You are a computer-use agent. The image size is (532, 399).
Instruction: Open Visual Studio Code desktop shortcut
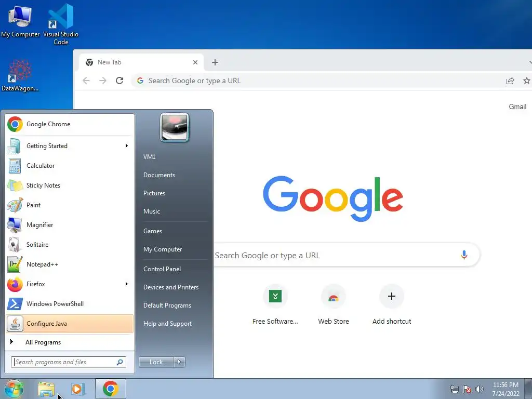tap(61, 24)
